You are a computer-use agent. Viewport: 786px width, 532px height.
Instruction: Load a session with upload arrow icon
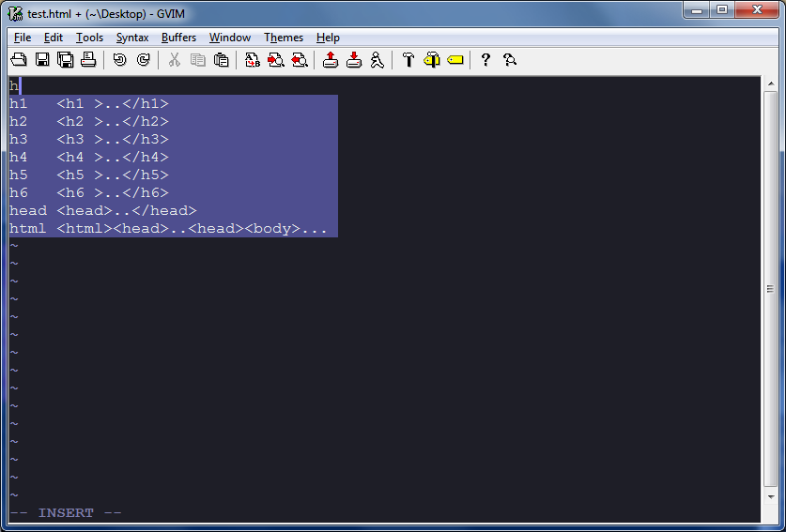tap(331, 60)
